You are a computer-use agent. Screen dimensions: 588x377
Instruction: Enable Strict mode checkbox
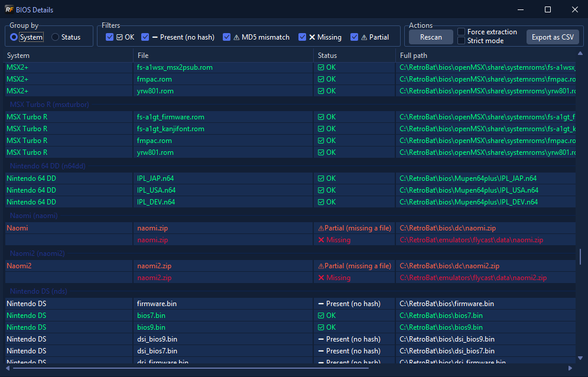point(462,41)
